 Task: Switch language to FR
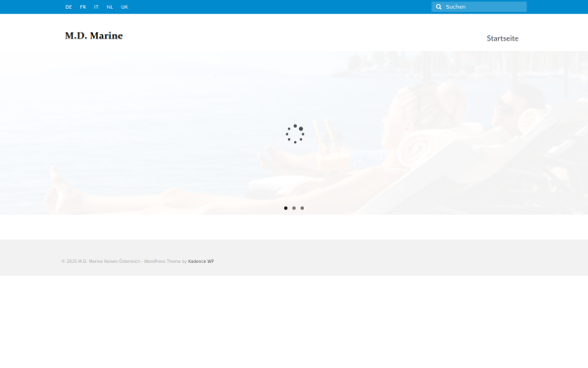83,7
